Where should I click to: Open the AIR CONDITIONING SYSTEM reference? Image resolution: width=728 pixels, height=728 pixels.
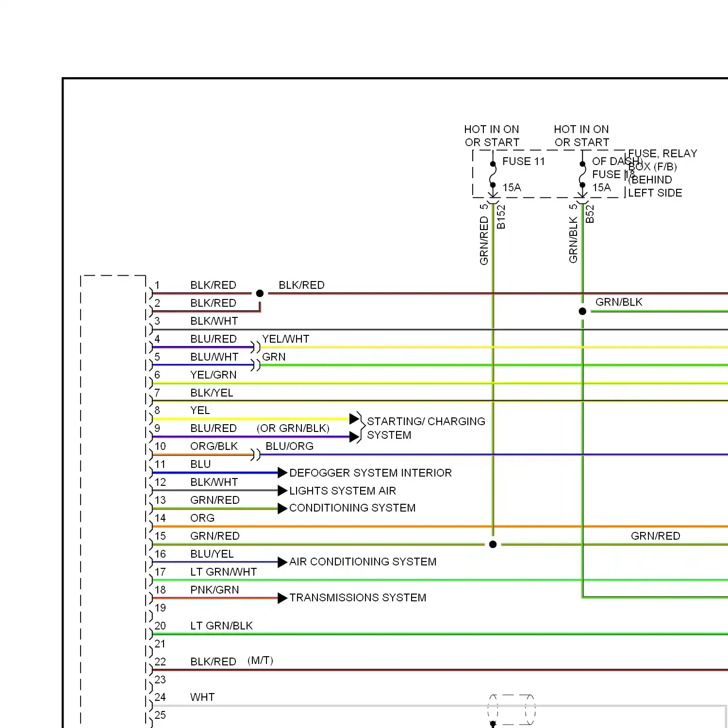[x=363, y=562]
